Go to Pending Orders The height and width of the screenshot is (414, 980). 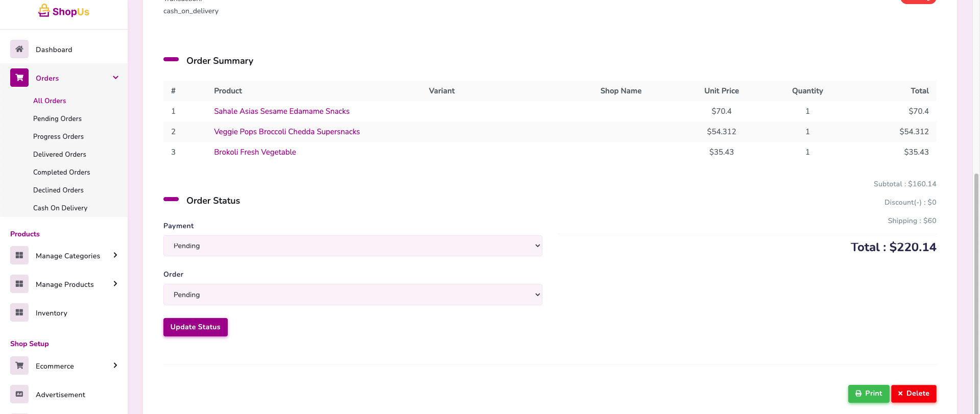click(x=57, y=118)
